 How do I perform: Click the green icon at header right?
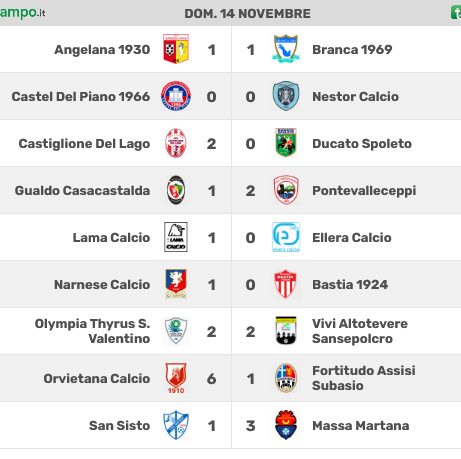(456, 13)
